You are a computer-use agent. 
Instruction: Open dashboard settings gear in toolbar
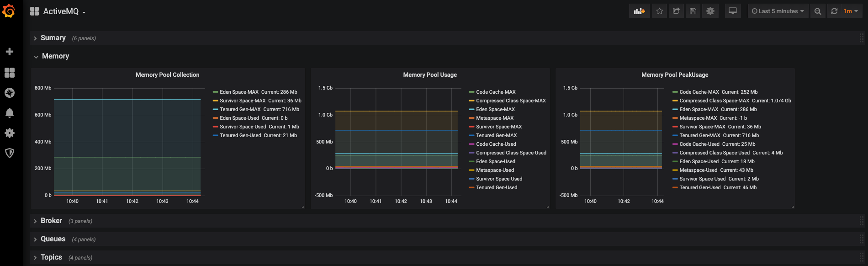click(x=710, y=11)
